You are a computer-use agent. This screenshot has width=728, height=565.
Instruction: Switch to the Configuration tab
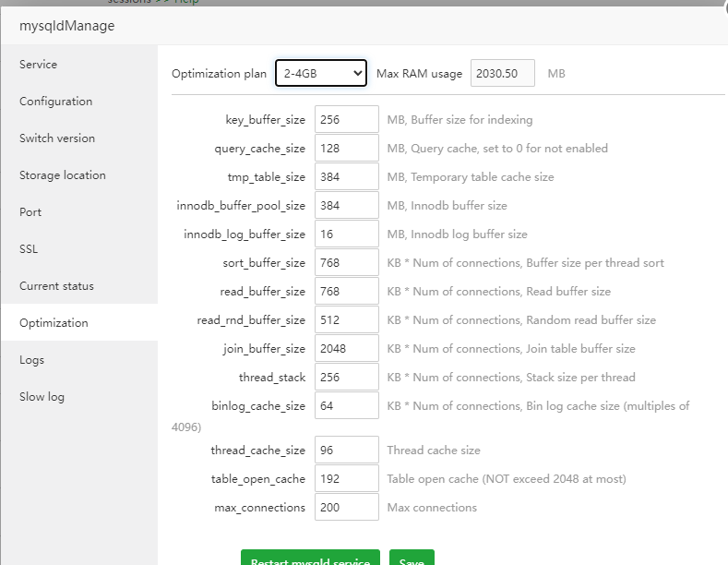click(56, 102)
